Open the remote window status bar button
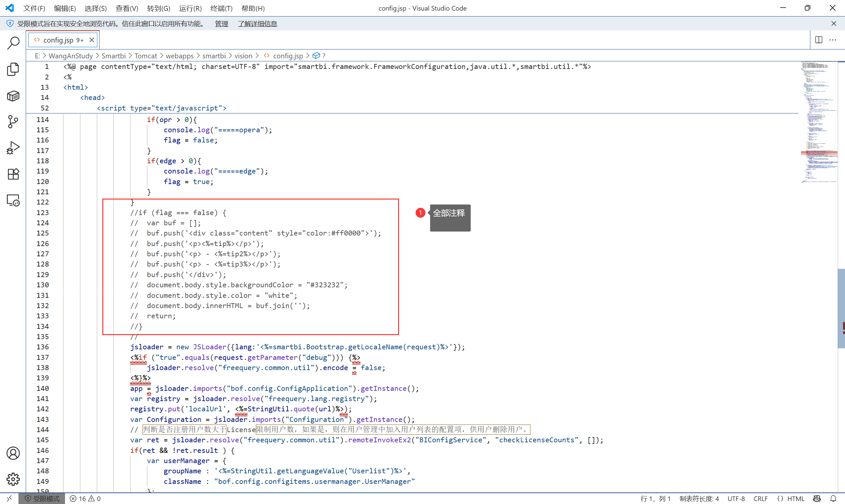This screenshot has height=504, width=845. coord(9,499)
